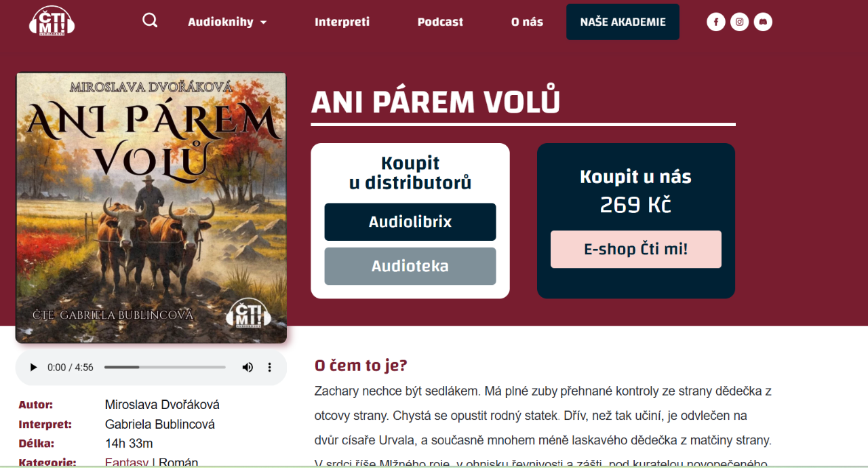Buy on Audioteka

click(410, 266)
